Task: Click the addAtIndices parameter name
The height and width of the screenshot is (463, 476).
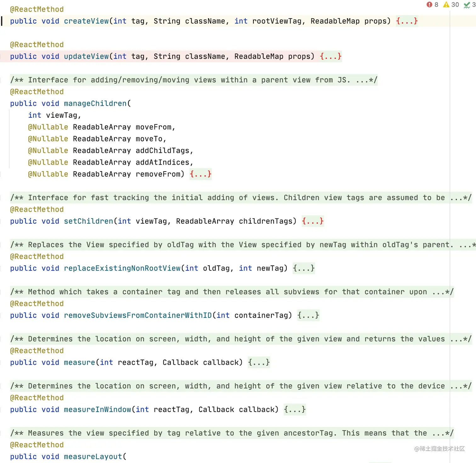Action: (162, 162)
